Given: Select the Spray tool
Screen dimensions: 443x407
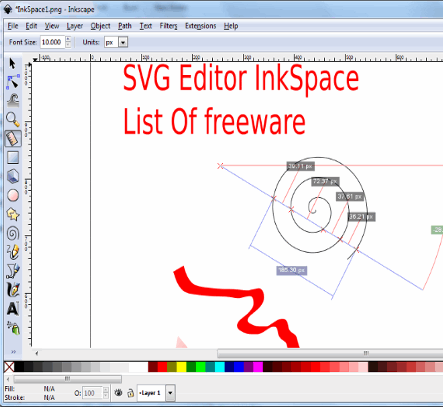Looking at the screenshot, I should [x=13, y=328].
